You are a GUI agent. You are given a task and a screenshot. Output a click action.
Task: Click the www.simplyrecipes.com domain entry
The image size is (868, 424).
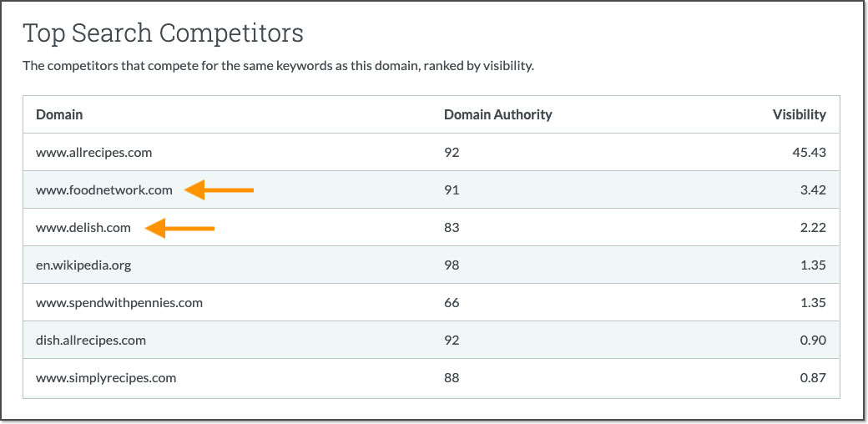(x=105, y=378)
